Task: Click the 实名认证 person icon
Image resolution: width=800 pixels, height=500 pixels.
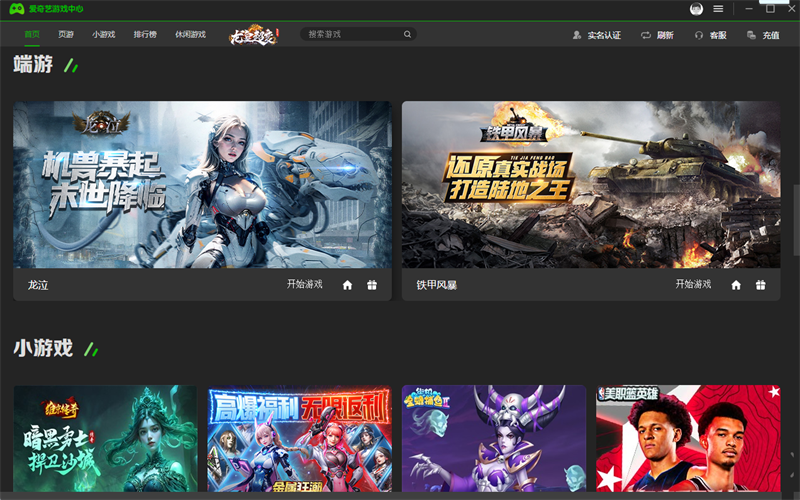Action: [577, 35]
